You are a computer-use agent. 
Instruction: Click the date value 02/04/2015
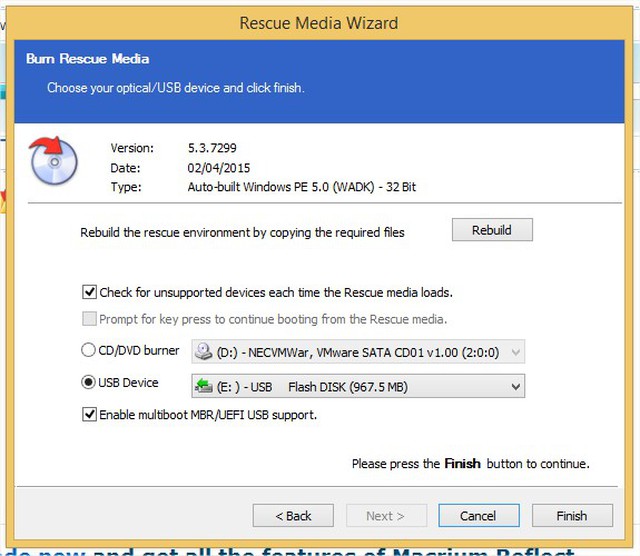pos(219,168)
